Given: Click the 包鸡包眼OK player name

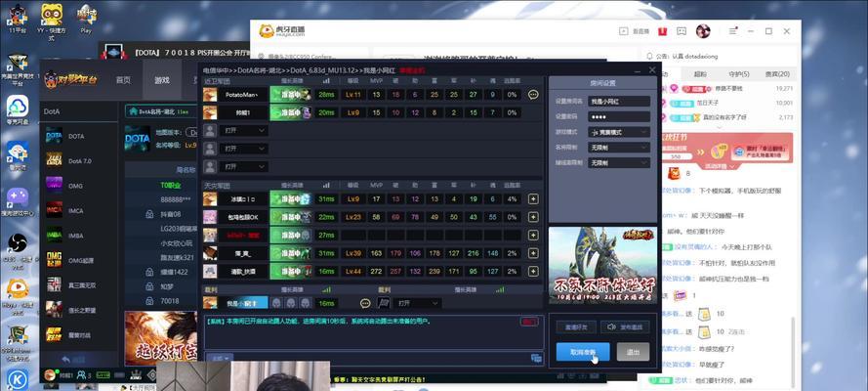Looking at the screenshot, I should coord(241,217).
